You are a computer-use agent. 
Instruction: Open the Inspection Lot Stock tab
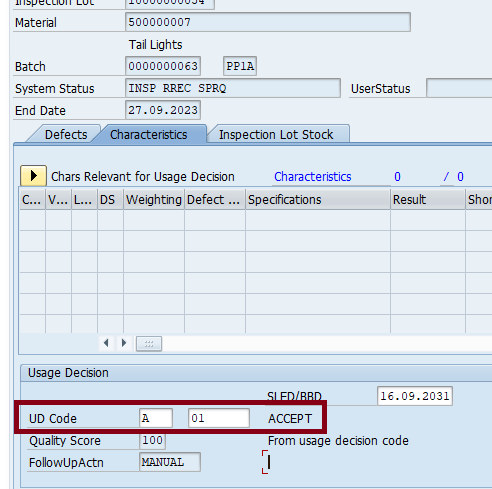(276, 135)
